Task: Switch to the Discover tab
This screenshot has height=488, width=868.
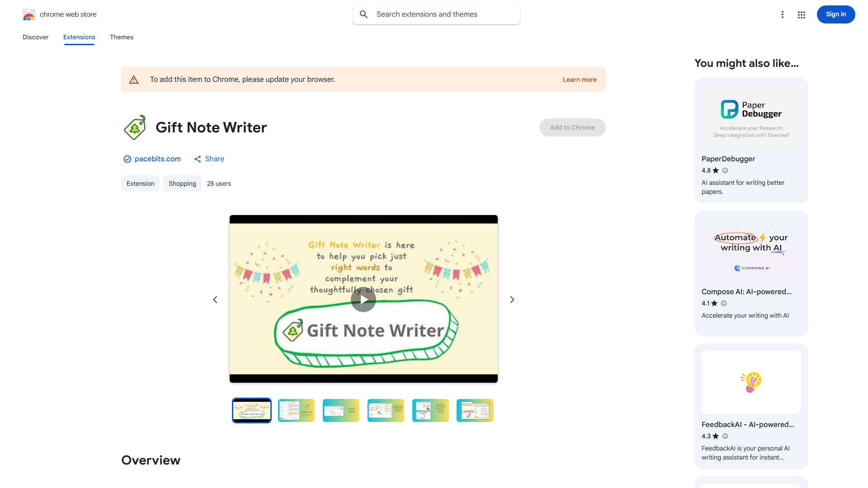Action: tap(35, 37)
